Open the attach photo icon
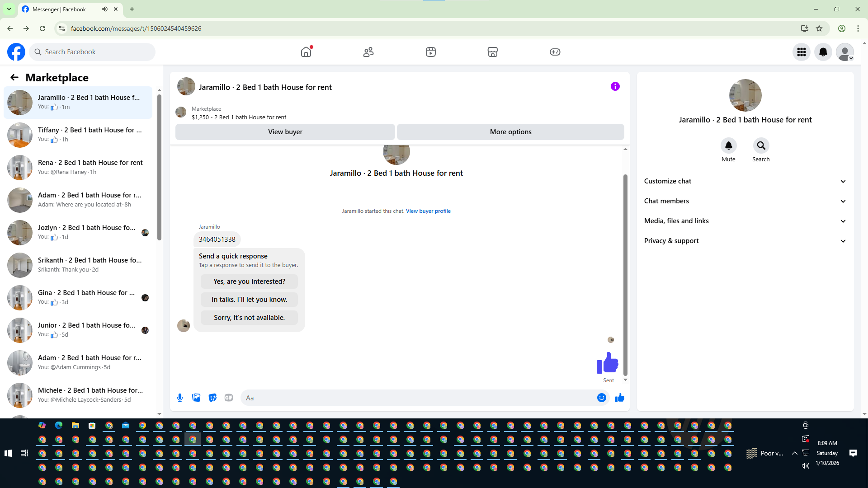 coord(196,398)
